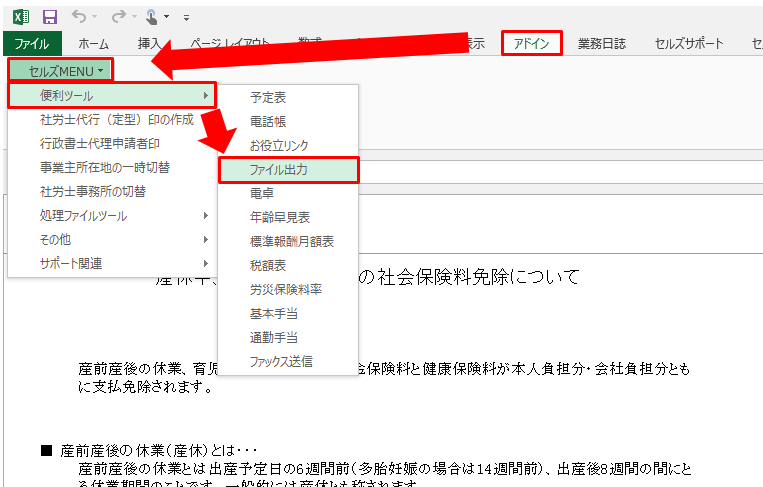Switch to the 業務日誌 tab
Viewport: 763px width, 487px height.
click(x=601, y=43)
